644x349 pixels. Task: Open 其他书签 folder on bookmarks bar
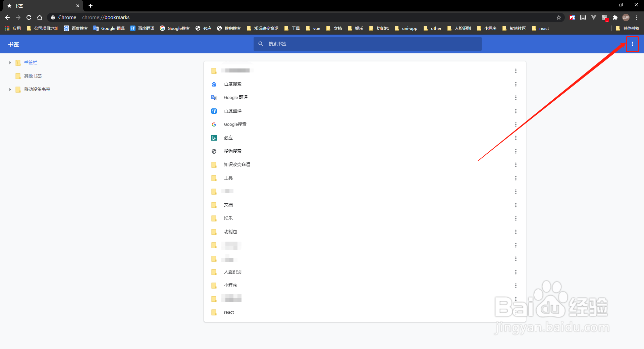[628, 29]
